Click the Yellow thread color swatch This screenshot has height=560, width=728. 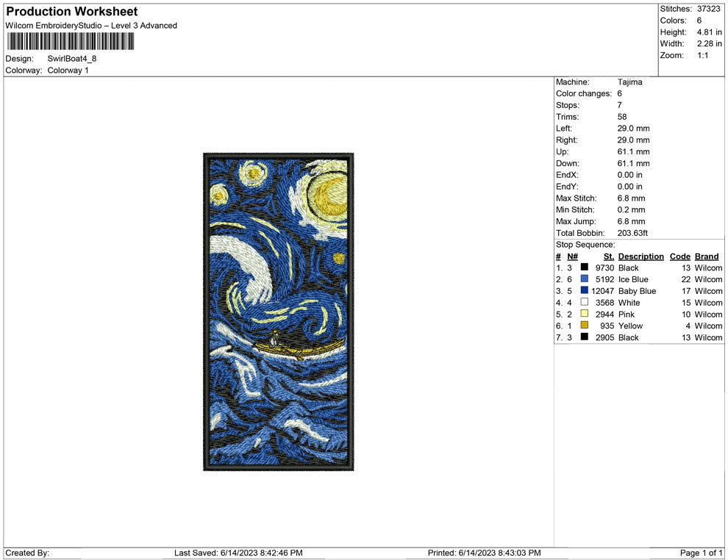point(585,326)
